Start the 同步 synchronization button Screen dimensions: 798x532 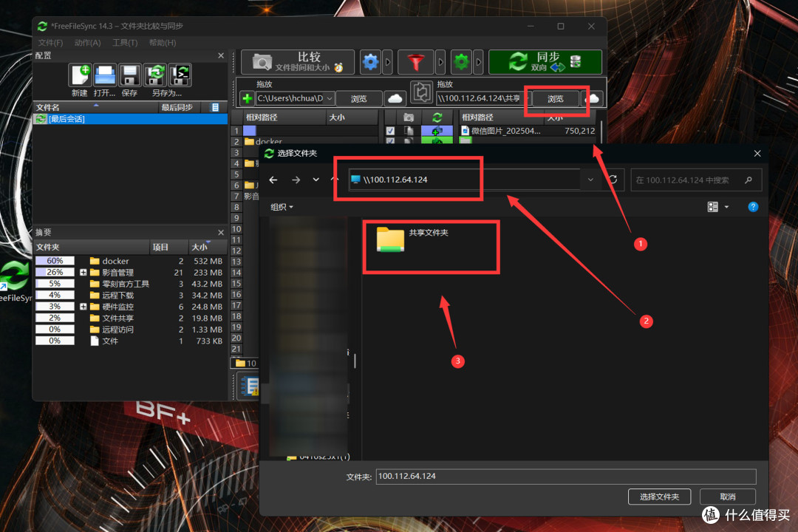coord(545,62)
